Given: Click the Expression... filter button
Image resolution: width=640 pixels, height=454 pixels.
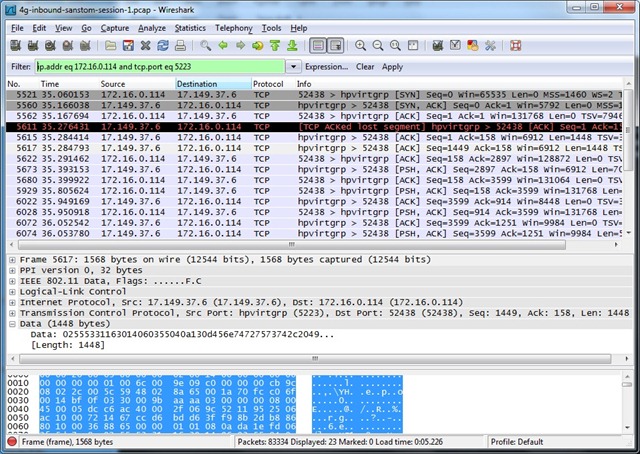Looking at the screenshot, I should [x=327, y=67].
